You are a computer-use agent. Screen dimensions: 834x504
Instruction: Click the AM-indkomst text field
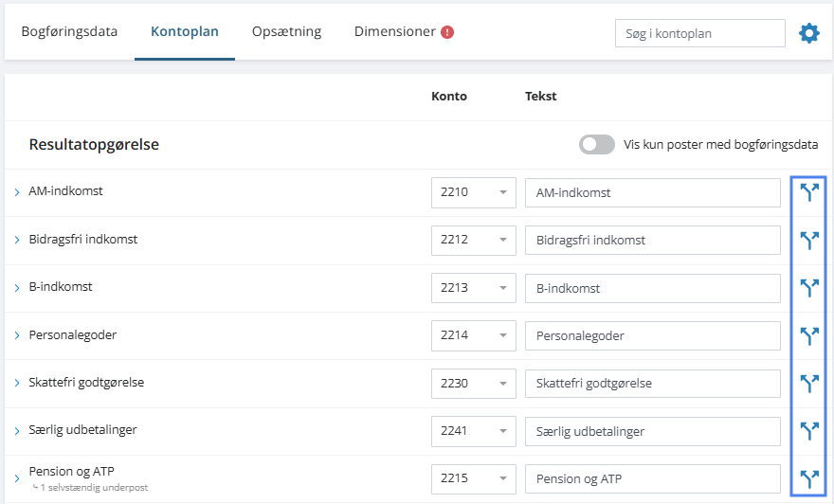click(653, 192)
